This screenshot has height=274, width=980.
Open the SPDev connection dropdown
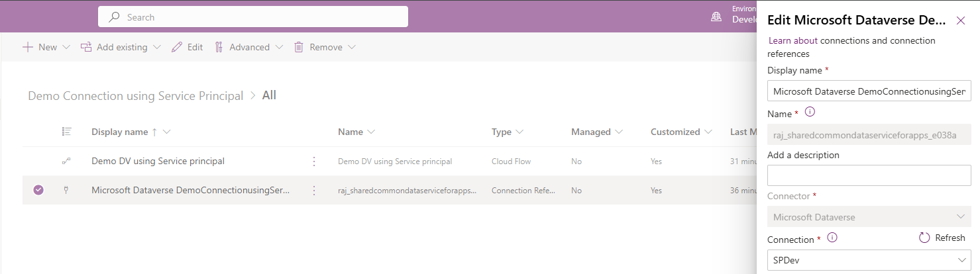point(869,260)
